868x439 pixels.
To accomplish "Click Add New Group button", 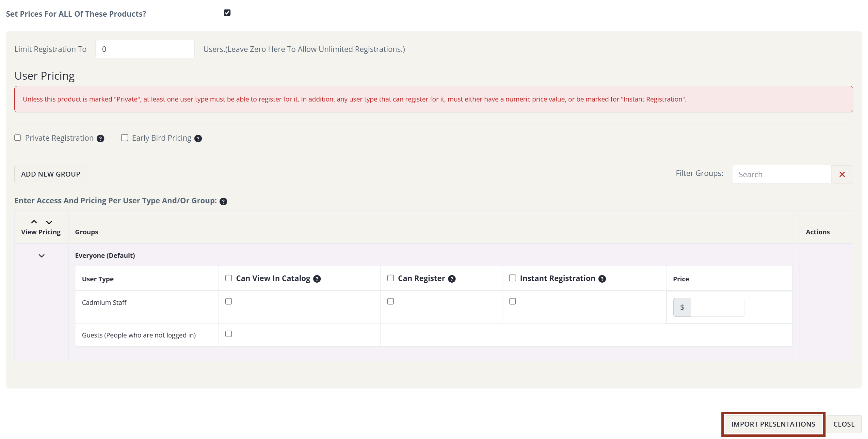I will (51, 174).
